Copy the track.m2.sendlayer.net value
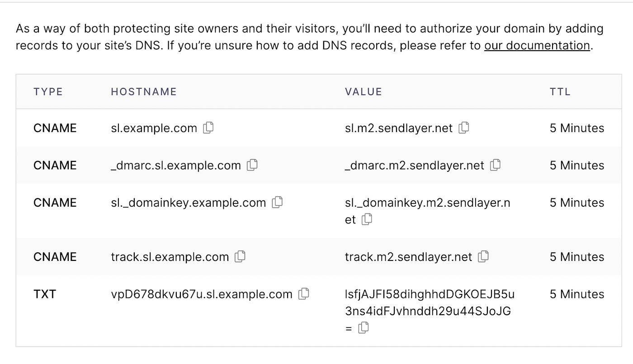The width and height of the screenshot is (633, 364). pos(483,257)
